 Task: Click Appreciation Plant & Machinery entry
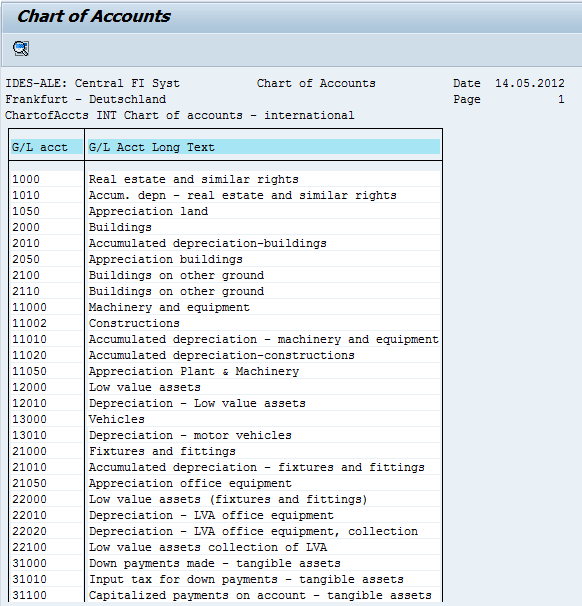194,371
